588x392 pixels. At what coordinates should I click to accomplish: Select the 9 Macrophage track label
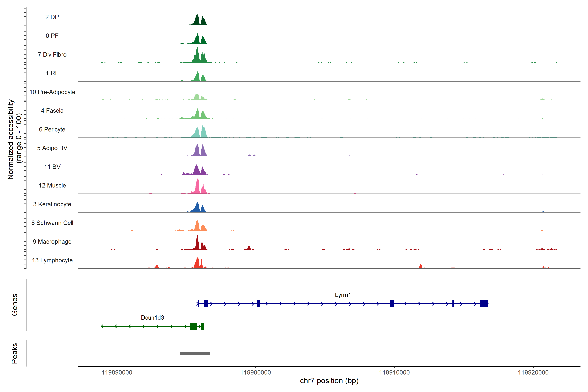tap(52, 242)
